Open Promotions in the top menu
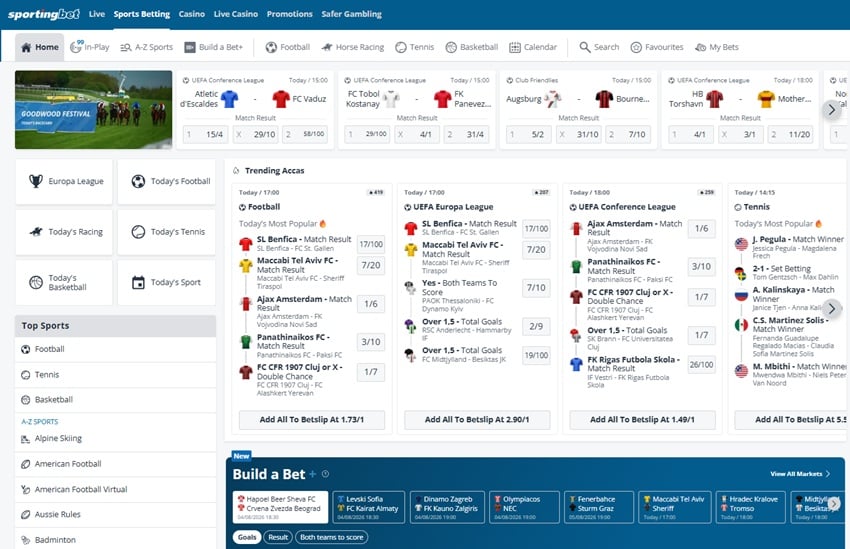Screen dimensions: 850x549 [289, 14]
